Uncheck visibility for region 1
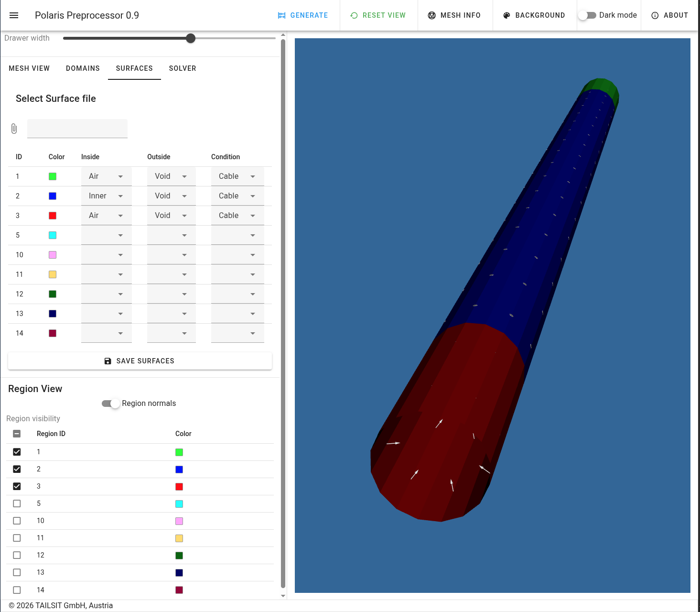Screen dimensions: 700x612 pyautogui.click(x=17, y=452)
